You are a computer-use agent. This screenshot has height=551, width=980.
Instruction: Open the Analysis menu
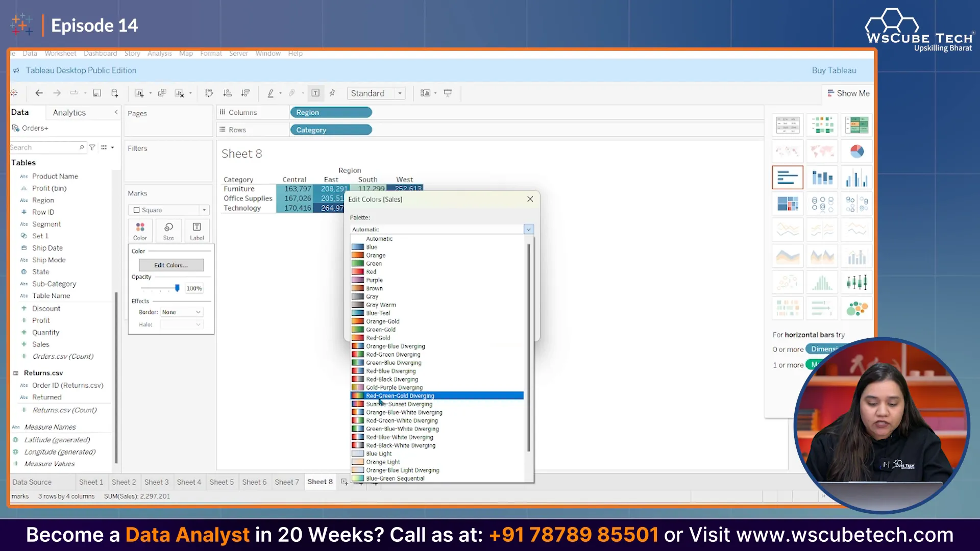click(x=160, y=53)
